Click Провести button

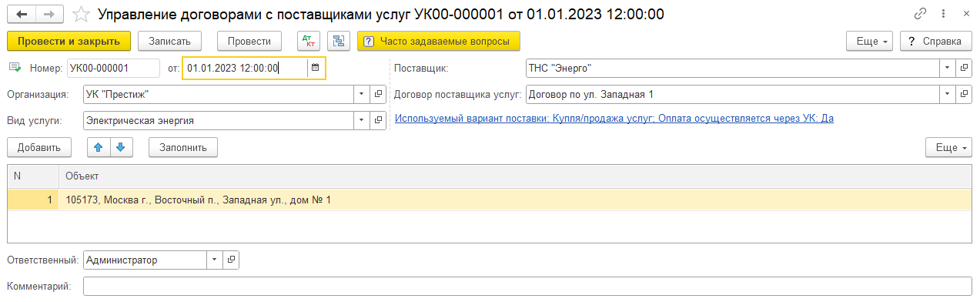coord(249,41)
